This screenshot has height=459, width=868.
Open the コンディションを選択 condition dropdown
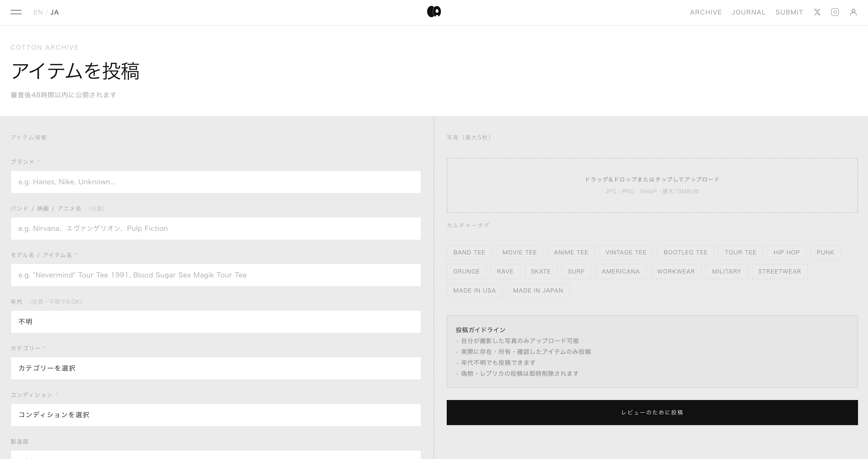(216, 415)
